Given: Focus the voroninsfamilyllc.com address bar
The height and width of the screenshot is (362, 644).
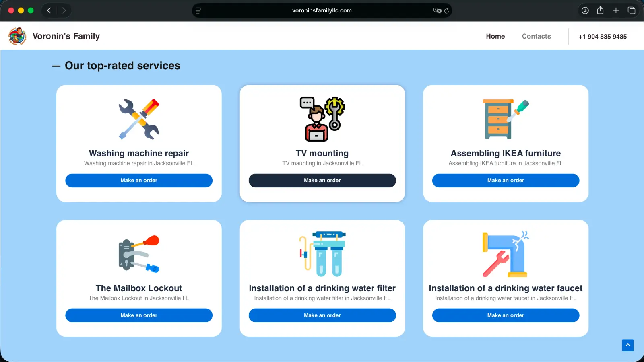Looking at the screenshot, I should tap(322, 10).
